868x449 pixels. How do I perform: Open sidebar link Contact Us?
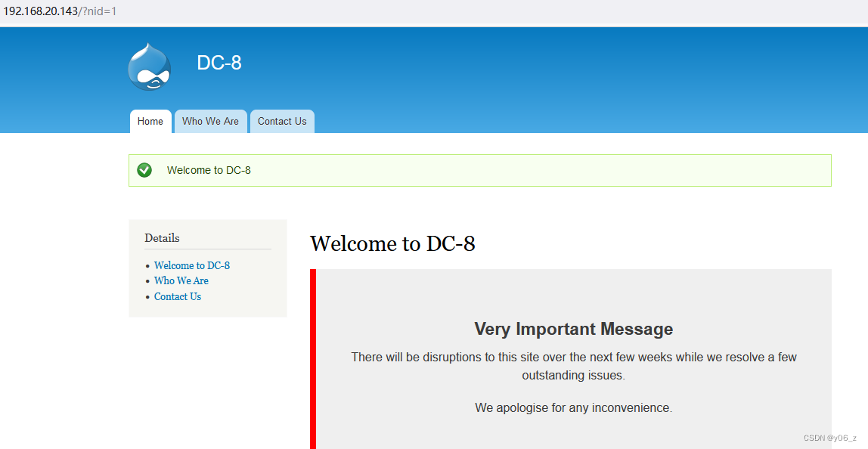[x=178, y=296]
